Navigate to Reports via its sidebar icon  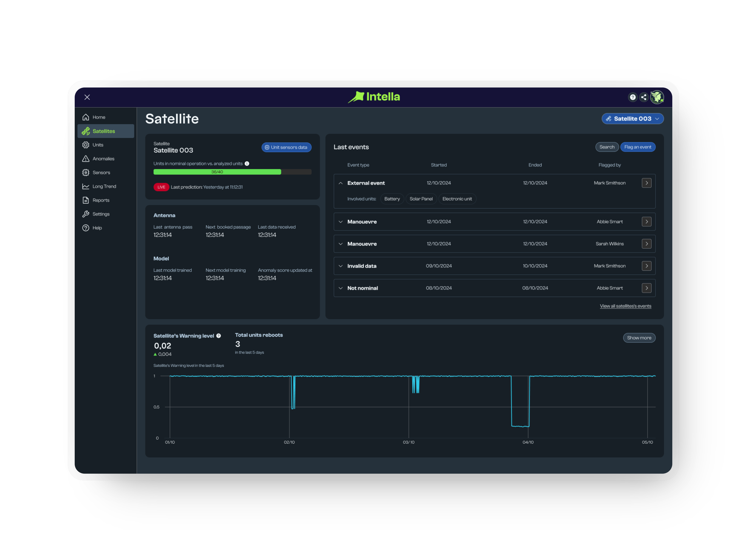(x=86, y=200)
